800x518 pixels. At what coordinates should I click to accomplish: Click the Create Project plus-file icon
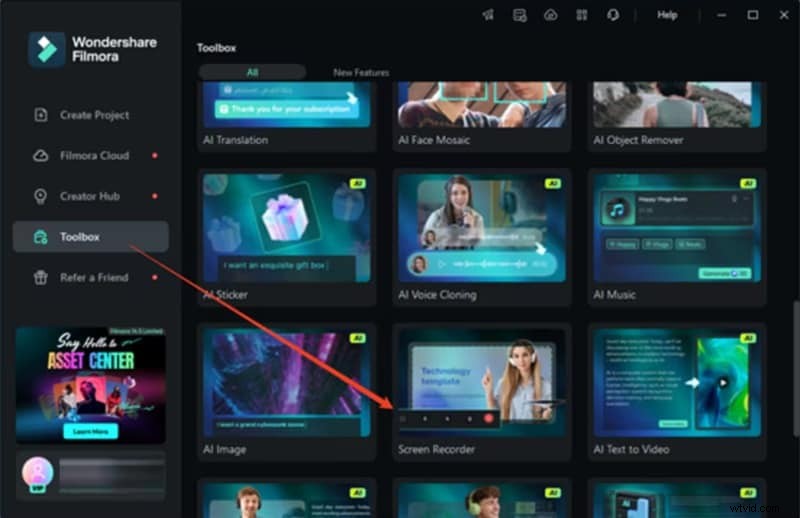click(41, 115)
